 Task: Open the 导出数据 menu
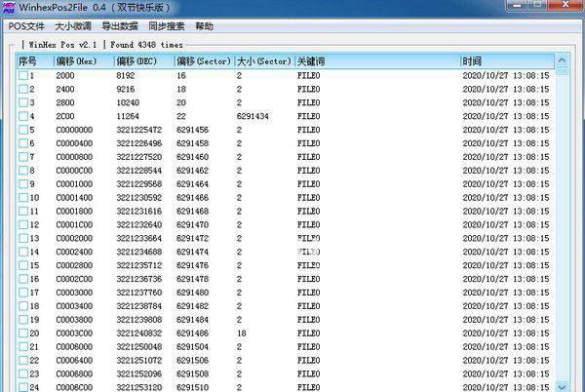point(120,26)
